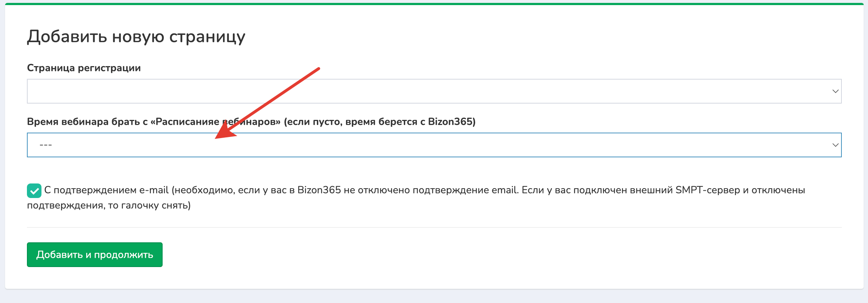Click the tail of the red arrow
This screenshot has width=868, height=303.
(x=318, y=69)
